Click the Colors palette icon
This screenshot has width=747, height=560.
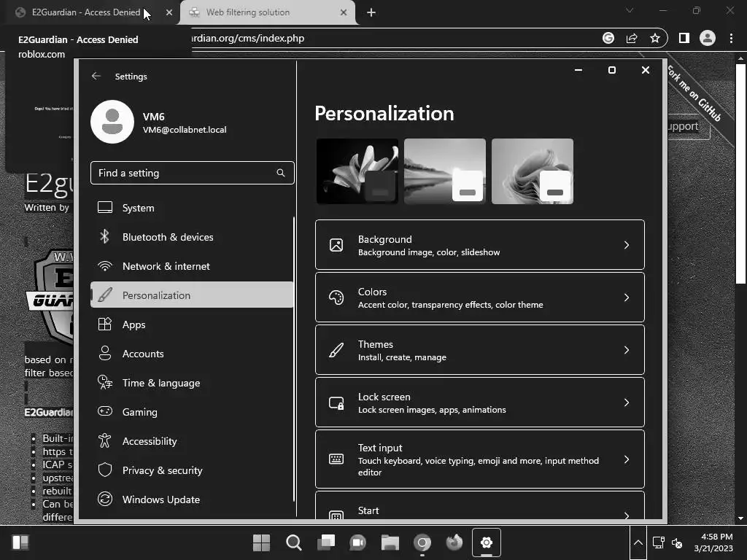point(336,297)
